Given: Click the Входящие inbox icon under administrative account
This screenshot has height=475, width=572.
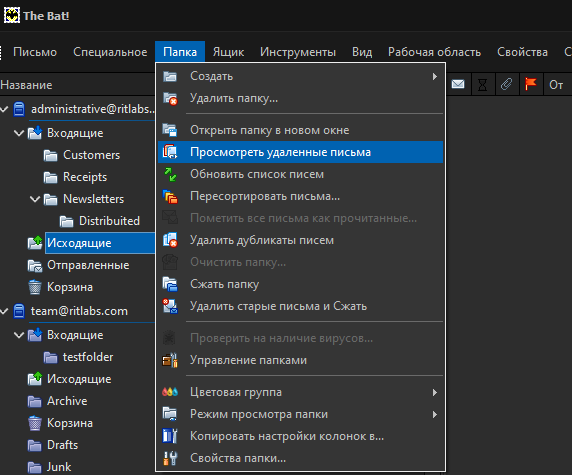Looking at the screenshot, I should click(35, 133).
